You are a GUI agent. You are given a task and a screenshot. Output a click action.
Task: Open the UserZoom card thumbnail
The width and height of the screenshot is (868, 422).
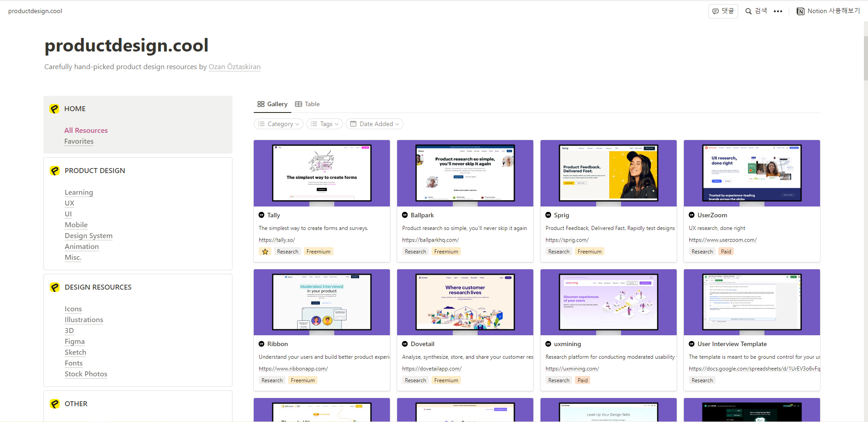coord(752,173)
